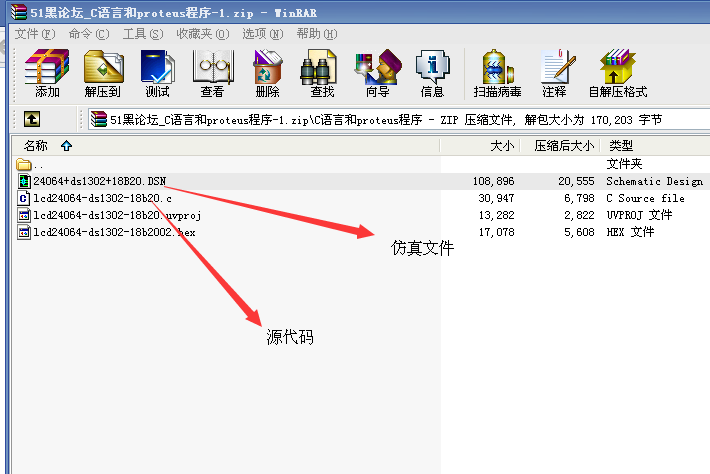Click the C source file icon
710x474 pixels.
[x=24, y=198]
